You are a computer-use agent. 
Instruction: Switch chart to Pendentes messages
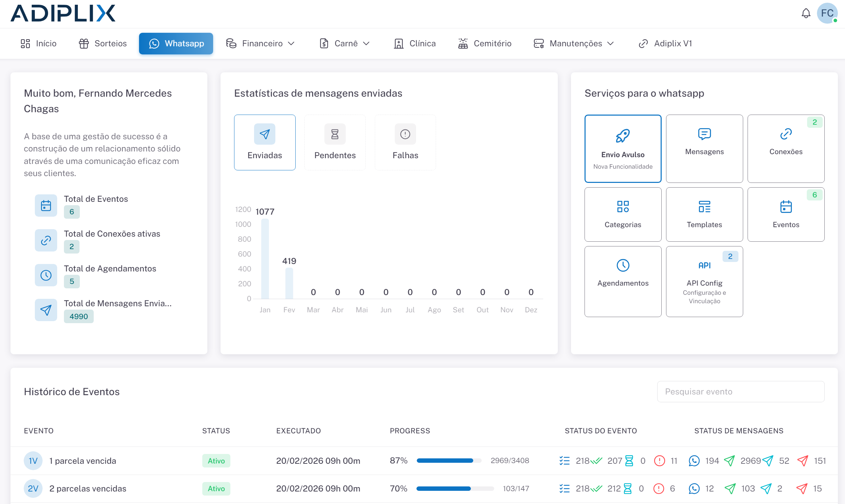[x=335, y=142]
